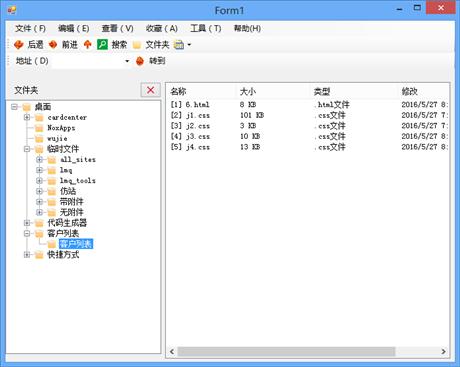Go up one level with up arrow
The width and height of the screenshot is (460, 367).
(87, 44)
